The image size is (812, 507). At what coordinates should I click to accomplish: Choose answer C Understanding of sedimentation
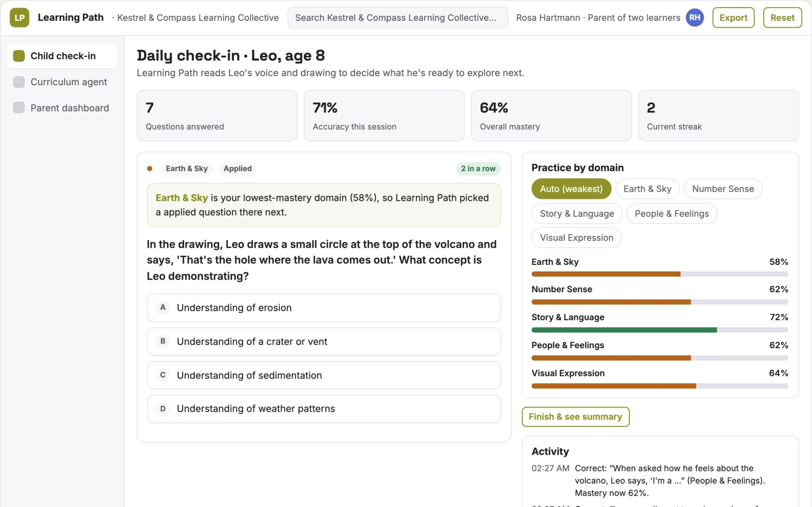[x=324, y=375]
